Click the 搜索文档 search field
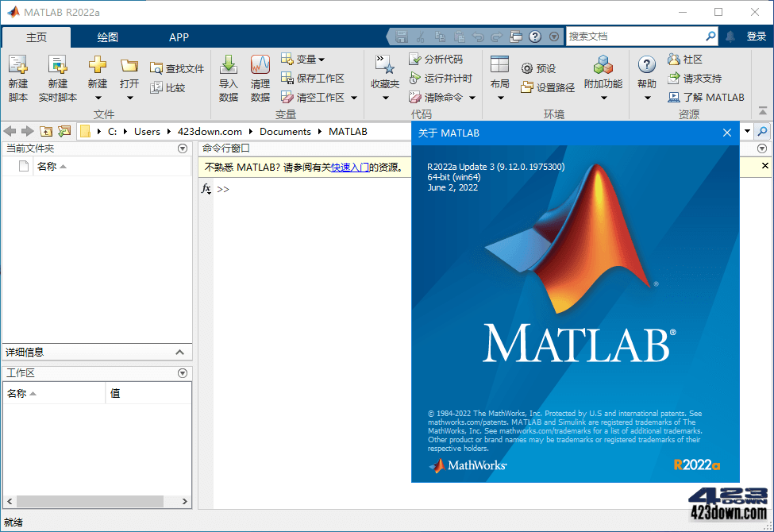This screenshot has width=774, height=532. pyautogui.click(x=635, y=36)
